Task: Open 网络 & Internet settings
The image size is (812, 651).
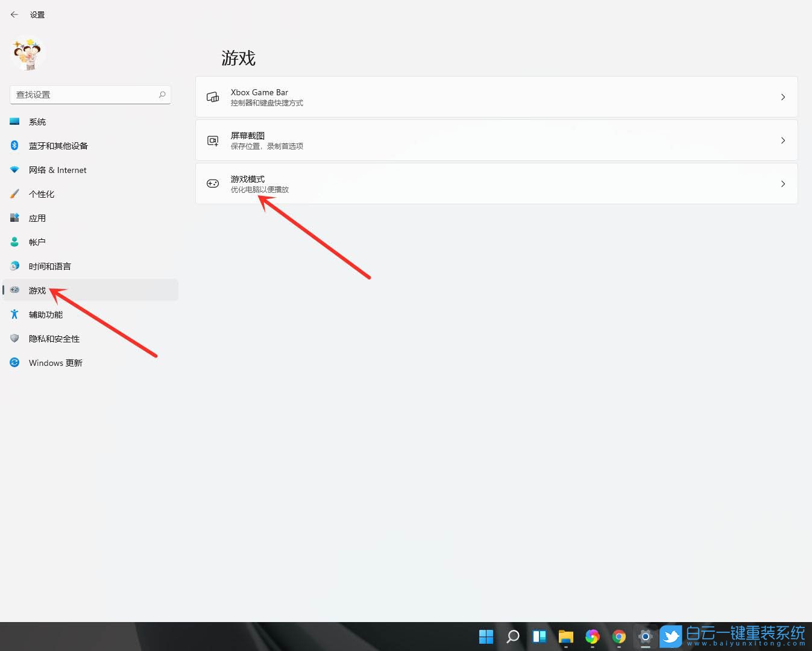Action: [x=56, y=169]
